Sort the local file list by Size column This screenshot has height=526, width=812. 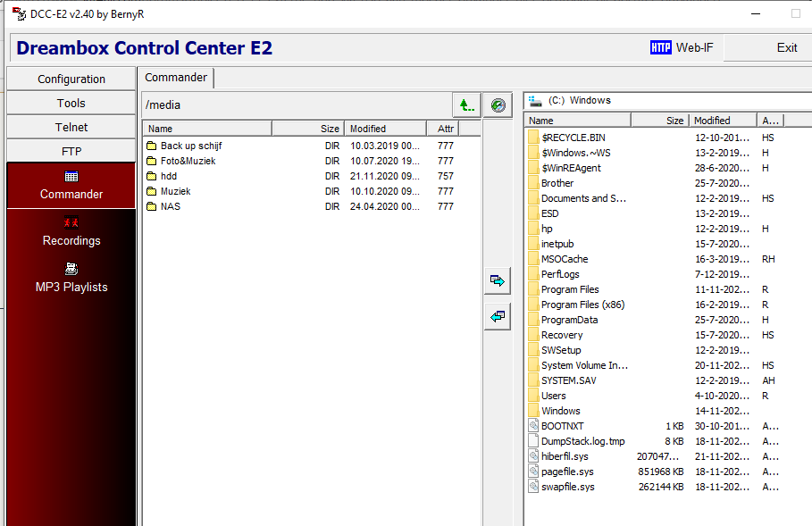point(659,121)
